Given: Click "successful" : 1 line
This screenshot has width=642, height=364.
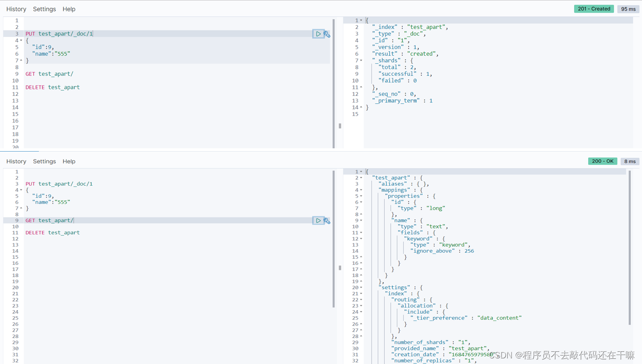Looking at the screenshot, I should tap(405, 74).
